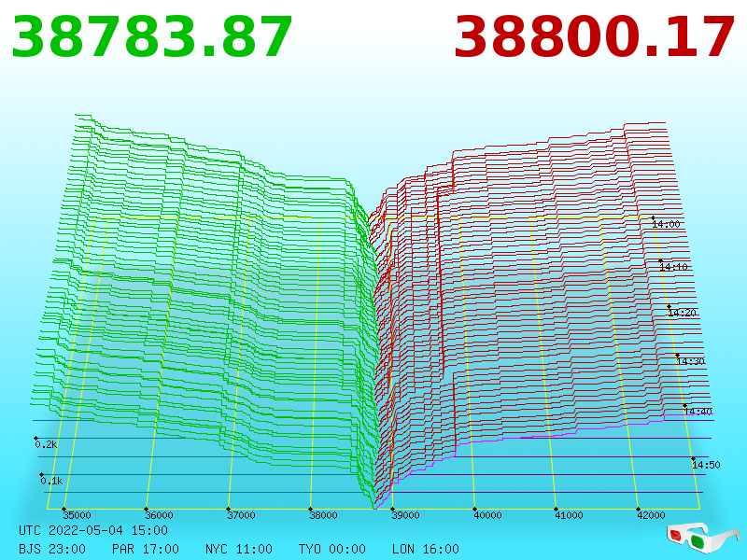Click the 40000 price axis label
The width and height of the screenshot is (747, 560).
coord(487,515)
